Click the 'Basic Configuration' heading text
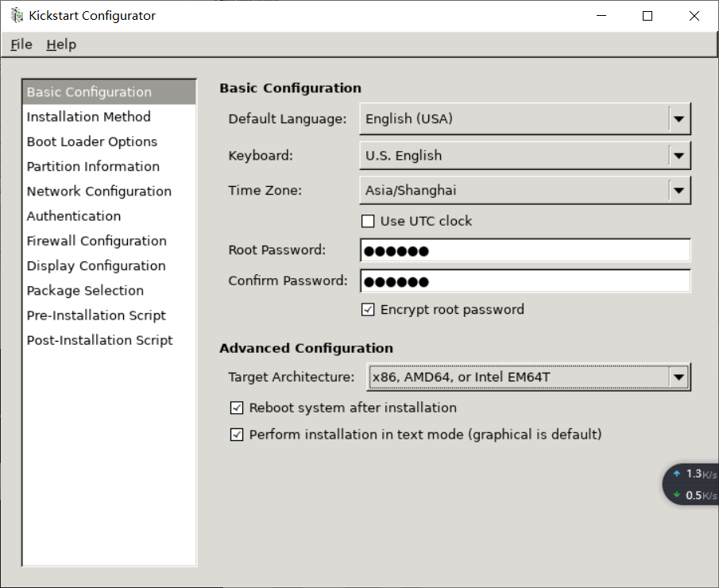The image size is (719, 588). (290, 87)
